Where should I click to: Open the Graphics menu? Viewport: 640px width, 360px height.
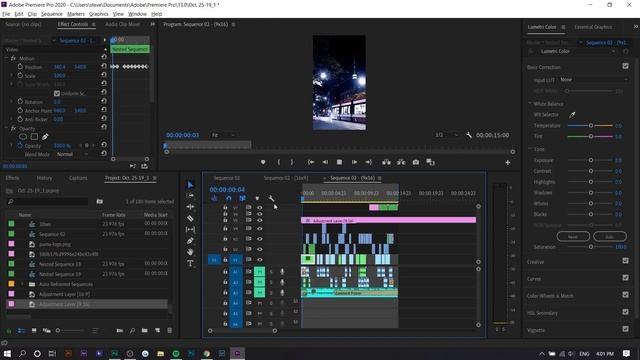click(x=99, y=14)
